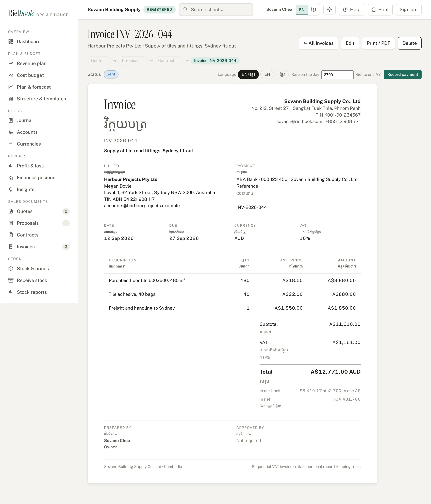The width and height of the screenshot is (431, 504).
Task: Click the Rielbook logo
Action: click(21, 13)
